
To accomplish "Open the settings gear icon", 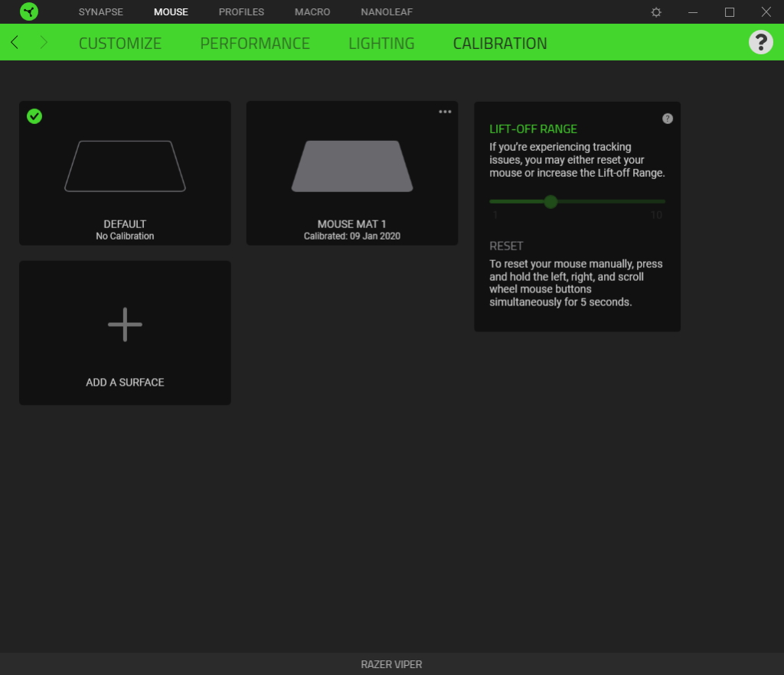I will pos(656,12).
